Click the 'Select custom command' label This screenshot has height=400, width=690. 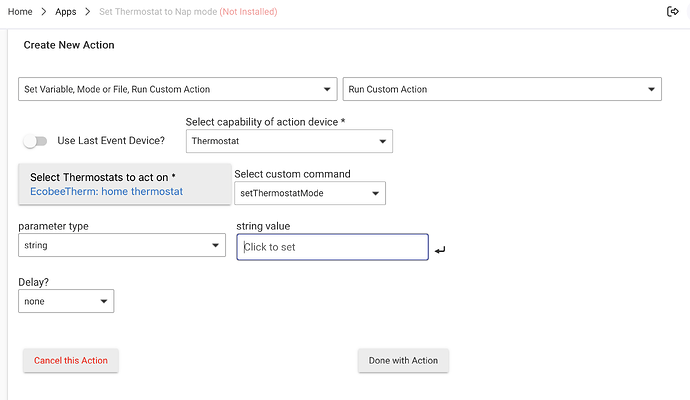[292, 174]
